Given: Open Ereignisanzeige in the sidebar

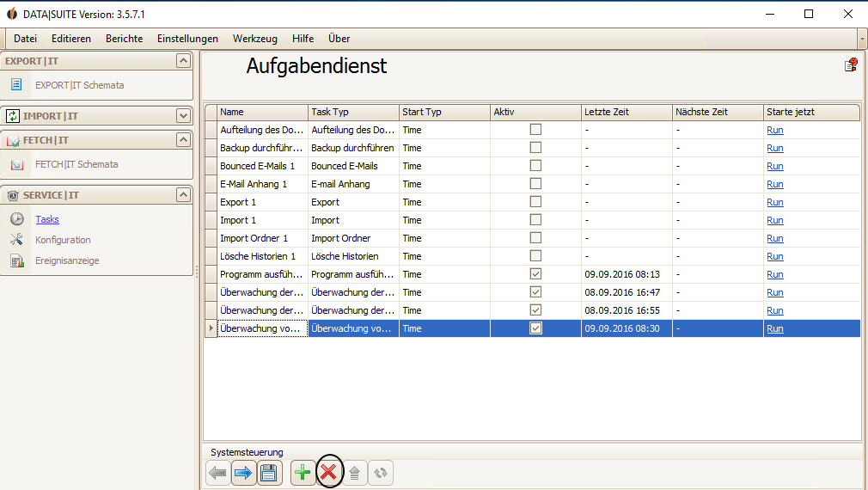Looking at the screenshot, I should pyautogui.click(x=67, y=260).
